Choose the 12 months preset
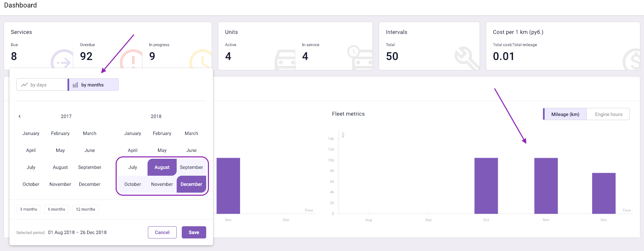 (85, 209)
